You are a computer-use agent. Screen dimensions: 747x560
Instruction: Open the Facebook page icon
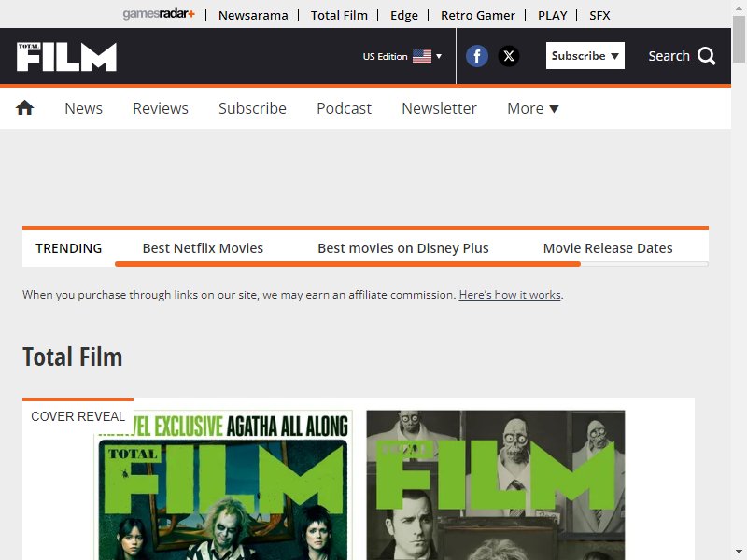pyautogui.click(x=477, y=56)
